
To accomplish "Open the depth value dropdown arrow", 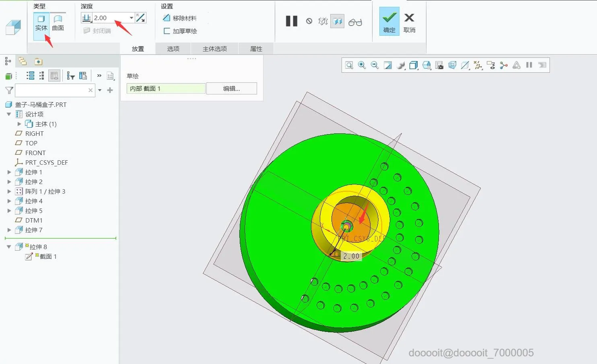I will pyautogui.click(x=132, y=18).
